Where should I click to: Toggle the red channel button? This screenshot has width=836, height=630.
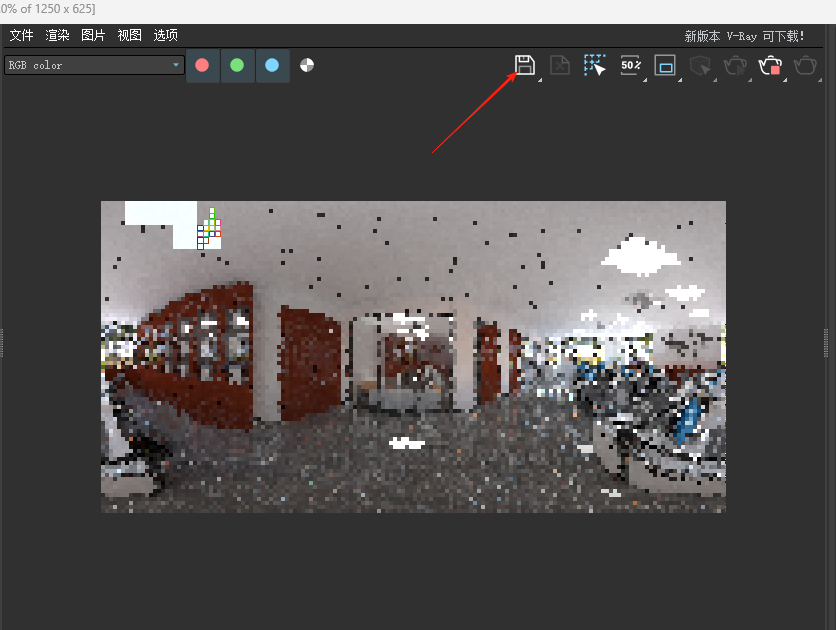203,65
